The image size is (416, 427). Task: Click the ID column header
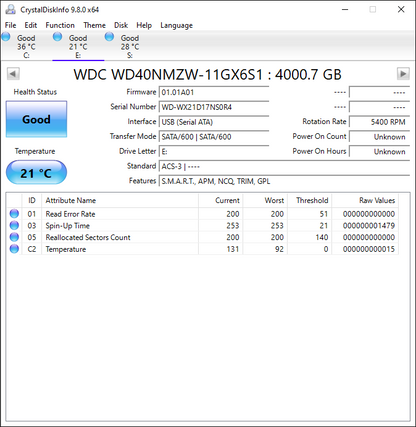[x=32, y=200]
